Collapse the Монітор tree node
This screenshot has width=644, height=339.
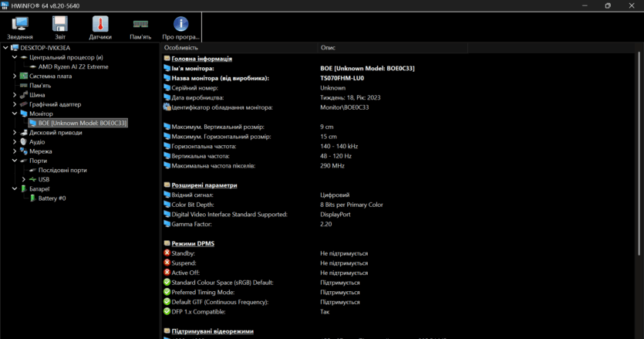pyautogui.click(x=15, y=114)
